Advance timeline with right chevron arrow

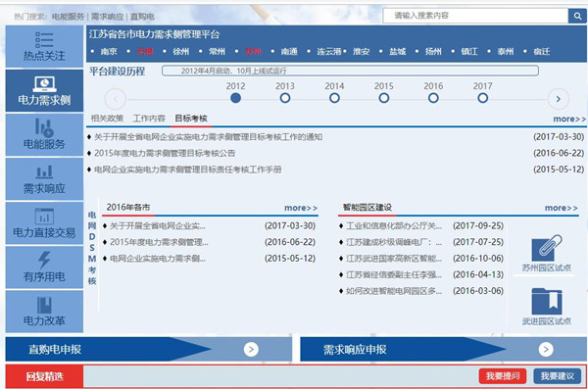559,99
